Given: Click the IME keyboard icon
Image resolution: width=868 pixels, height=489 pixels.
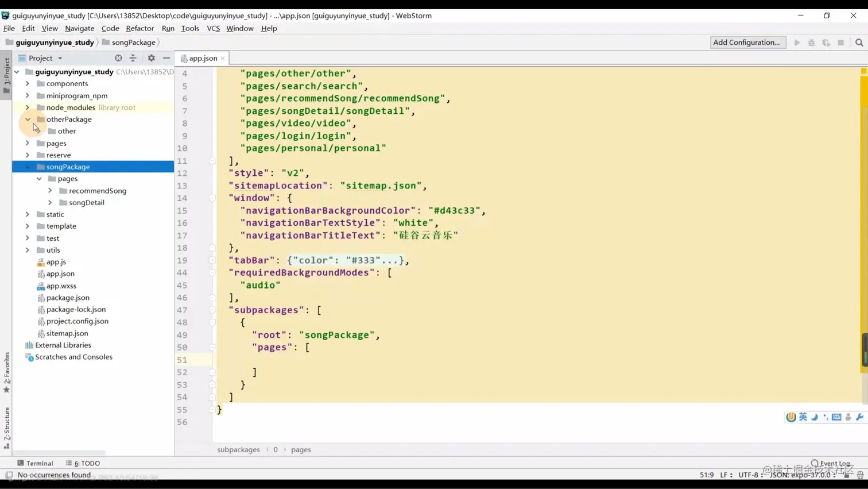Looking at the screenshot, I should (836, 417).
